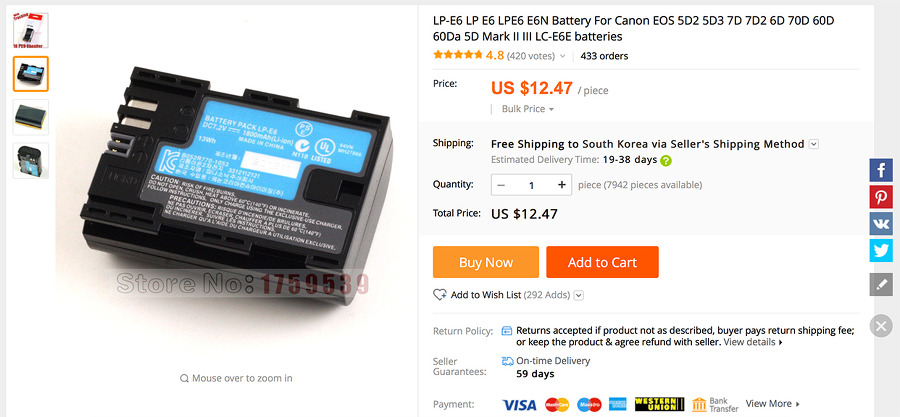Click the Add to Cart button
Screen dimensions: 900x417
point(602,262)
